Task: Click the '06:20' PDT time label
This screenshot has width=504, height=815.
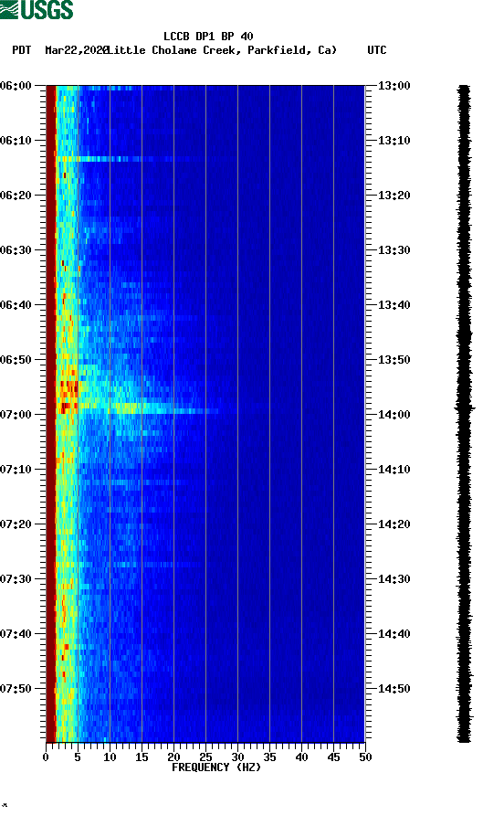Action: tap(16, 196)
